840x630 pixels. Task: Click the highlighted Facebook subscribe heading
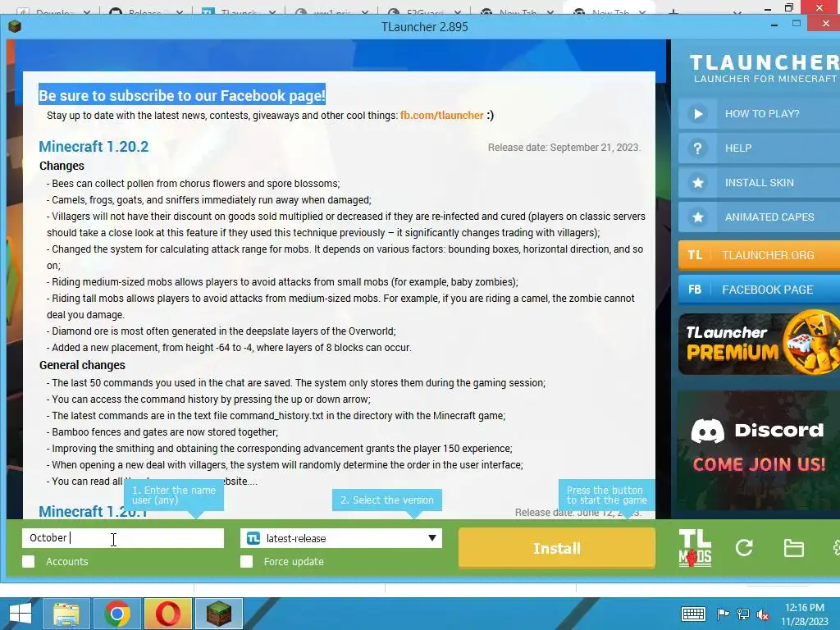[x=182, y=95]
